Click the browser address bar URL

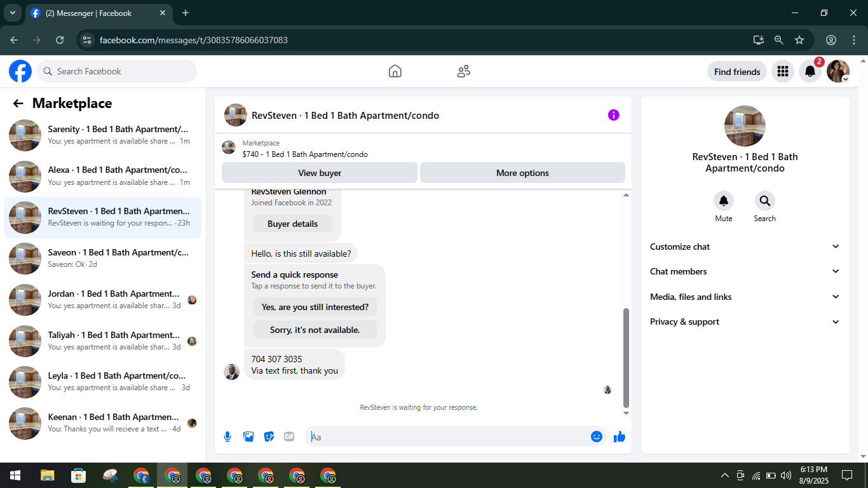pyautogui.click(x=194, y=40)
